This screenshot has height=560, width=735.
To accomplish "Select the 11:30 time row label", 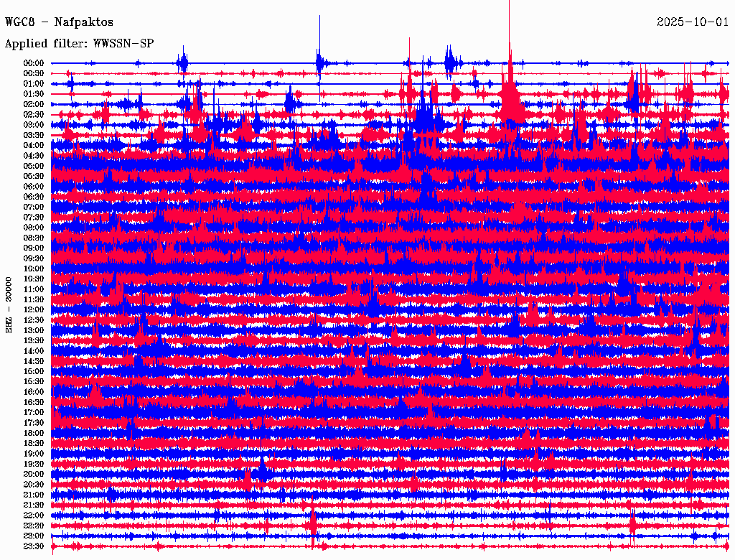I will pyautogui.click(x=34, y=299).
